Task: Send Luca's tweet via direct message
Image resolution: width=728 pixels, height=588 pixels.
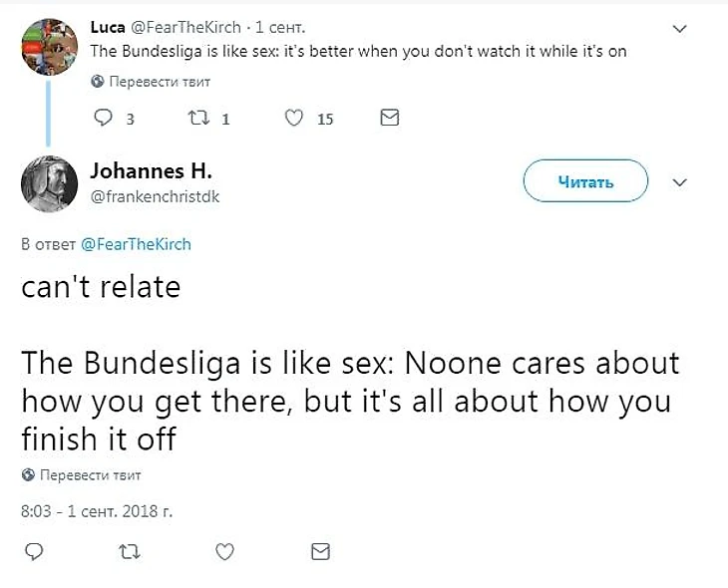Action: pyautogui.click(x=390, y=119)
